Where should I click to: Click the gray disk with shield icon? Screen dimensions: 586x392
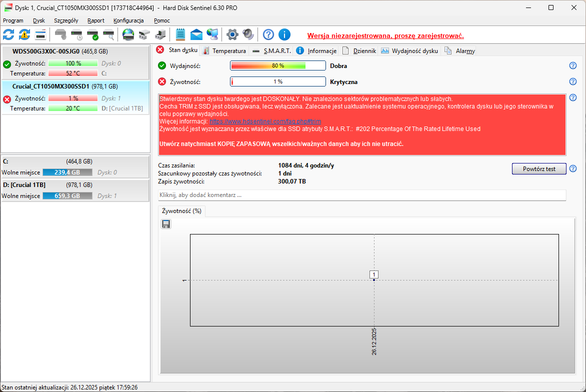60,35
